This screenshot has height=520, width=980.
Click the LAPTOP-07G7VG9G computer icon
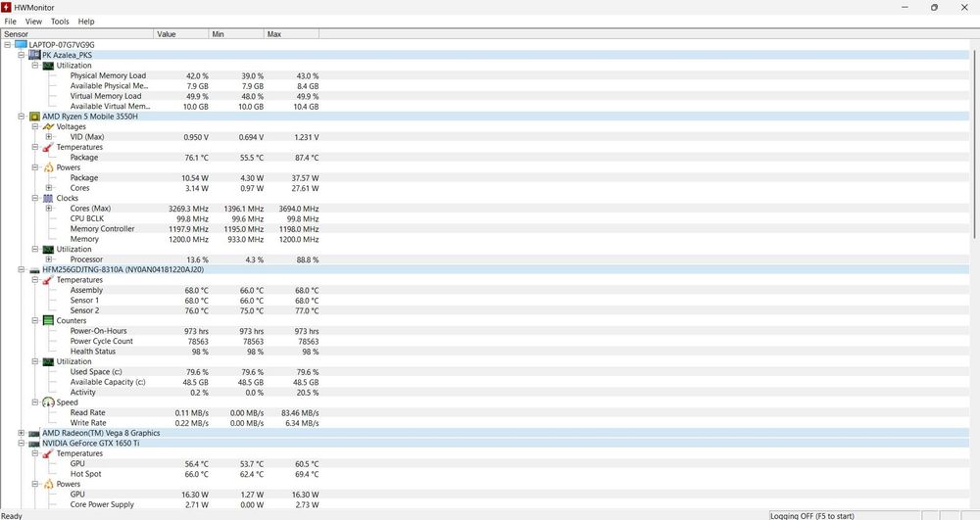pos(21,45)
